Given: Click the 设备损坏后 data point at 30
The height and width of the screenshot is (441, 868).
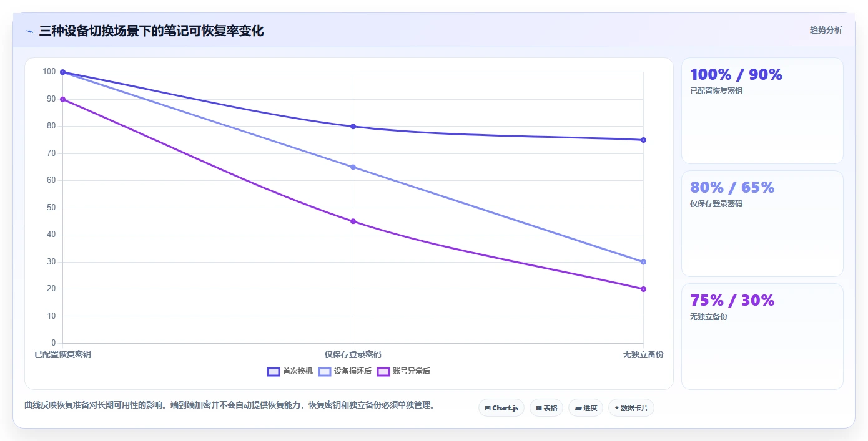Looking at the screenshot, I should 643,262.
